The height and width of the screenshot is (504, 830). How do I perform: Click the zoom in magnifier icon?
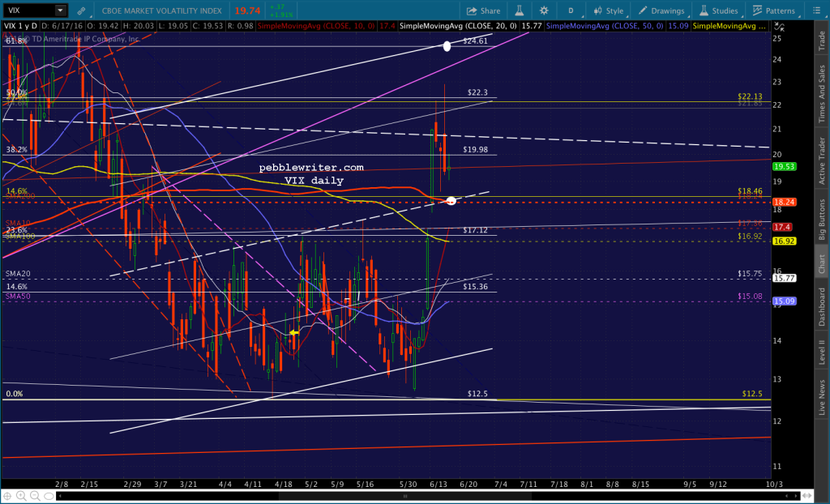[x=21, y=496]
